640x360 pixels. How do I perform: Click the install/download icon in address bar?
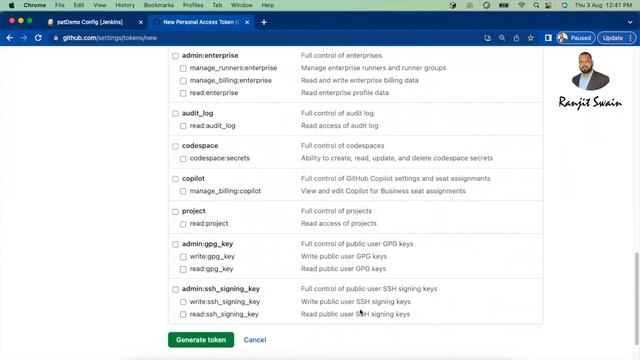(487, 38)
